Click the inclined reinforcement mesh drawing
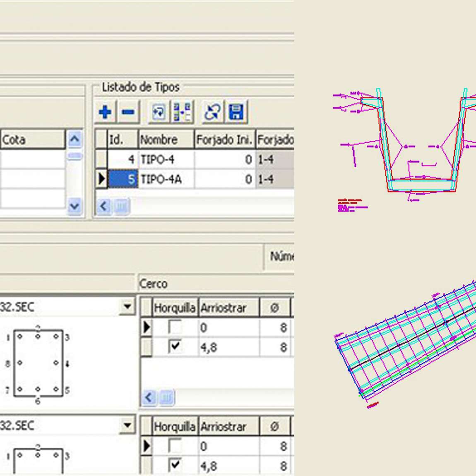The height and width of the screenshot is (476, 476). click(405, 344)
